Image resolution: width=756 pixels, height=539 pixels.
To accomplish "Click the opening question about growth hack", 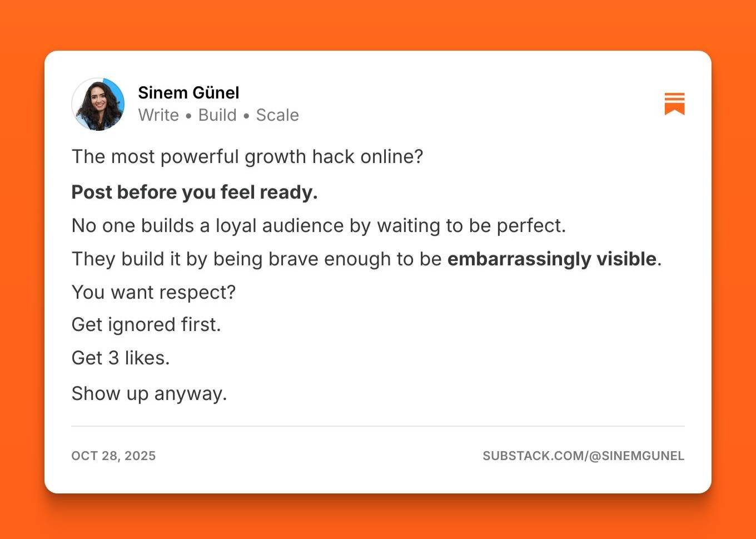I will pos(247,157).
